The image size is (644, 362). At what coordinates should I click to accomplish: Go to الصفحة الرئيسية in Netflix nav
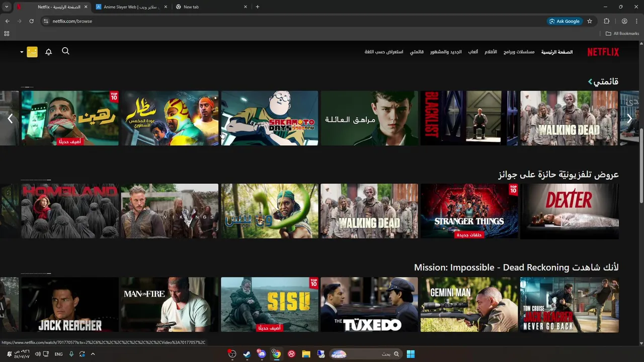[557, 52]
